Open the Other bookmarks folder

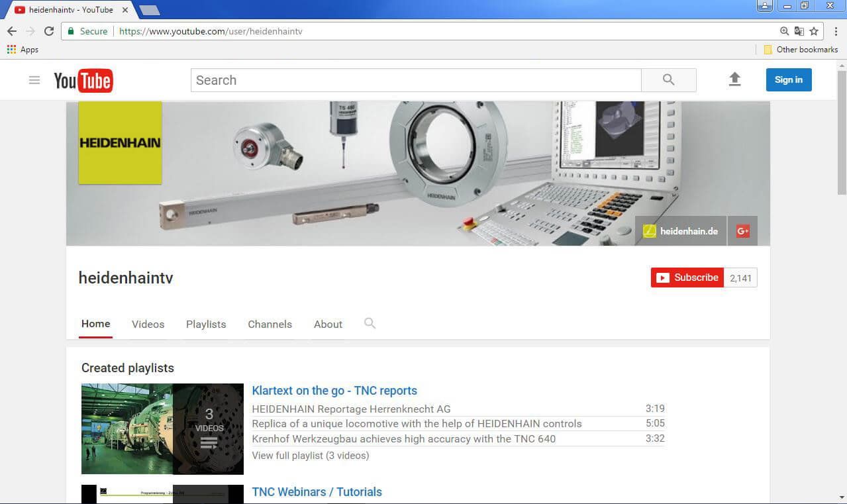coord(801,50)
